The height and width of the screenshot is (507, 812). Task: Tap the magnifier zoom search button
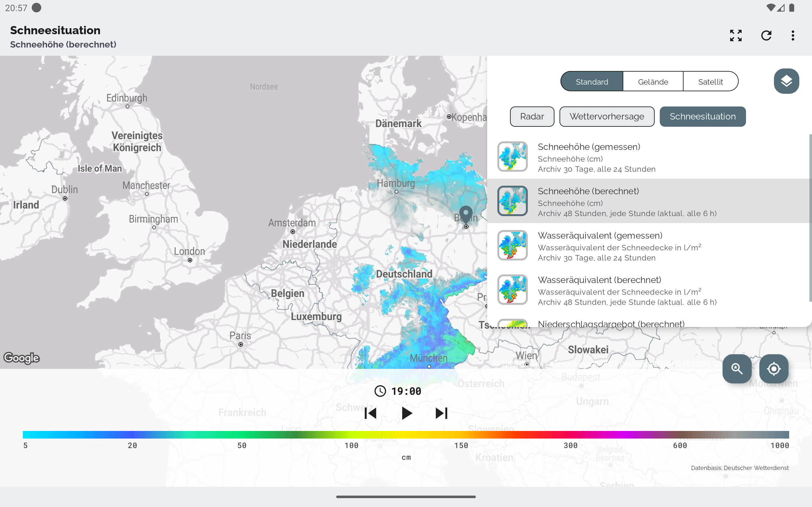point(737,369)
